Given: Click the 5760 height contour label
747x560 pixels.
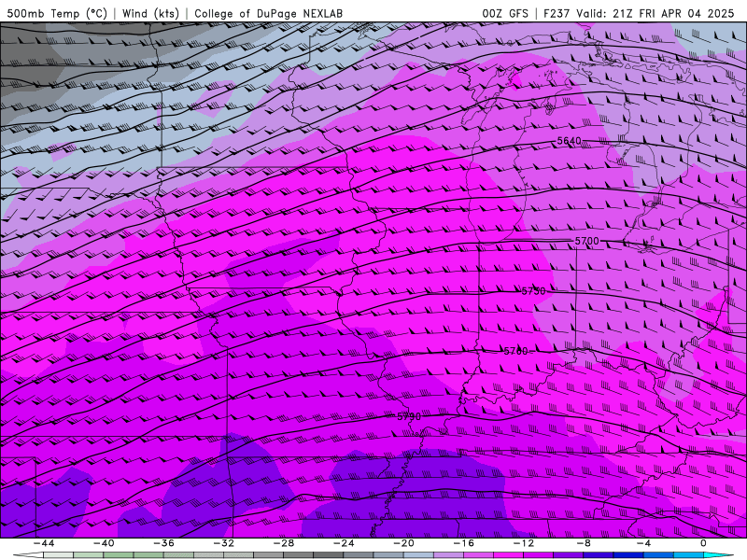Looking at the screenshot, I should (515, 352).
